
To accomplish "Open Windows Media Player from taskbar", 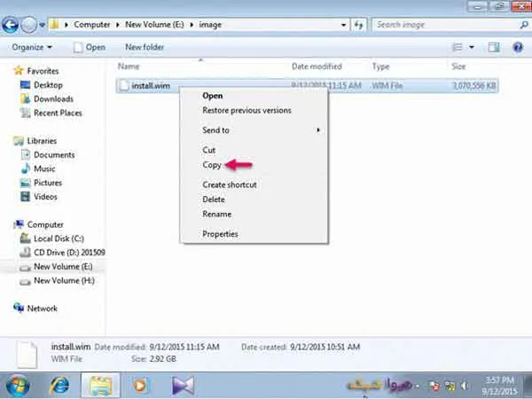I will coord(140,386).
